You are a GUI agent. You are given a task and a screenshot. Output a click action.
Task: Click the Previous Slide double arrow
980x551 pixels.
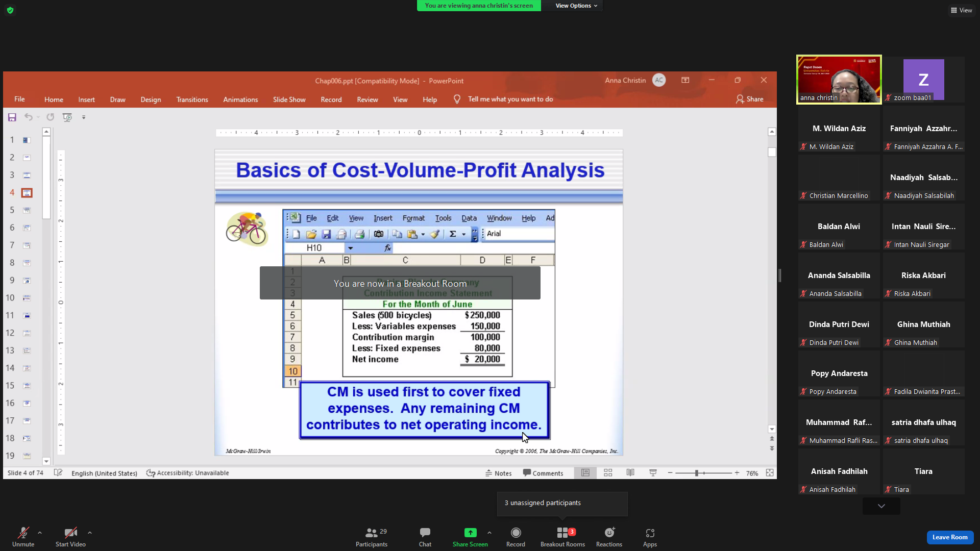[772, 439]
